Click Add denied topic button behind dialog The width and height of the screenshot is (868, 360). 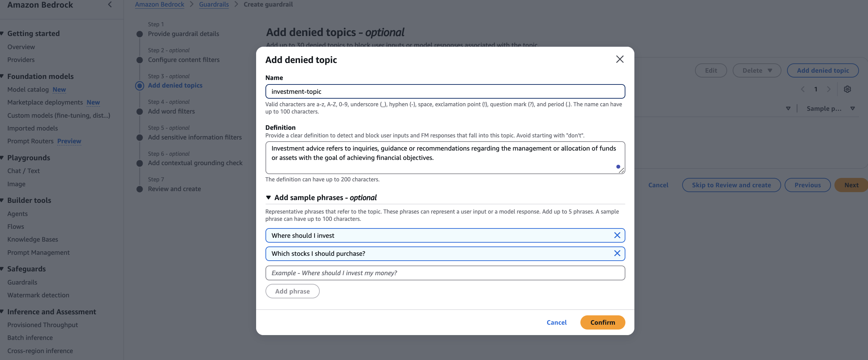pos(823,71)
